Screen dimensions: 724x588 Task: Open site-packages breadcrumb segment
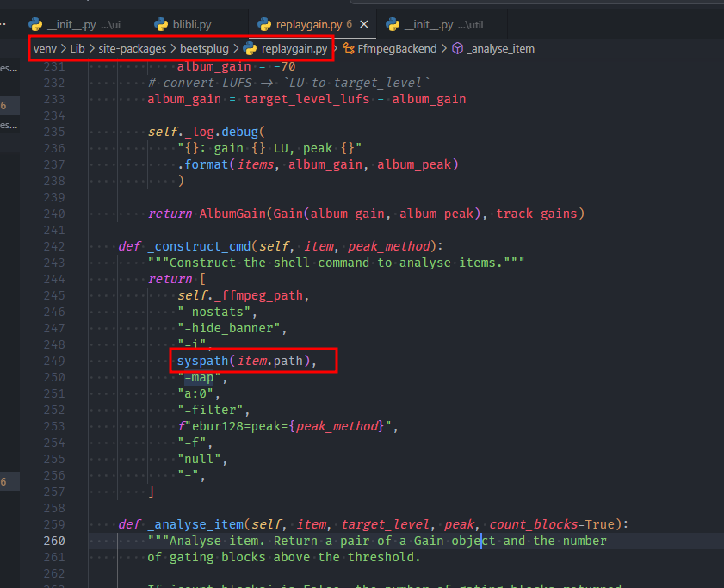point(132,48)
